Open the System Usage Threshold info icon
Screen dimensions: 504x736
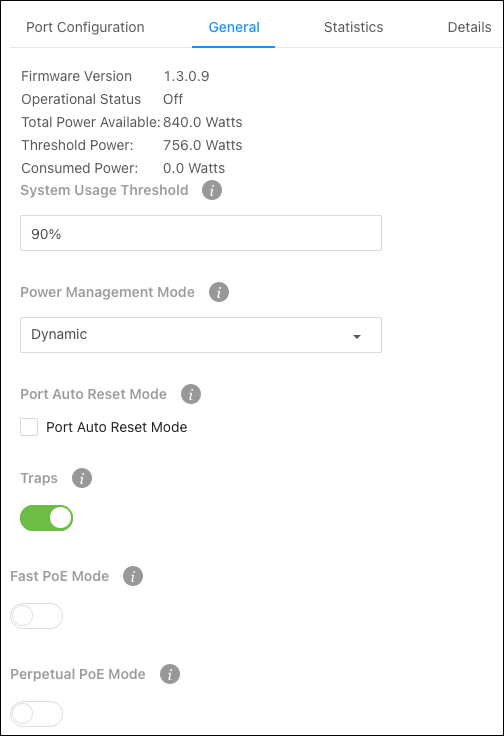212,190
